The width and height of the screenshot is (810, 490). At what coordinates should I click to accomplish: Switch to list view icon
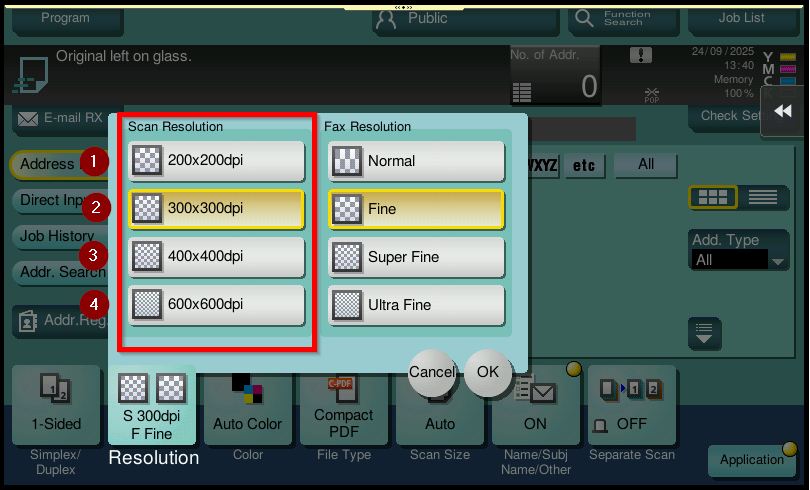point(763,197)
